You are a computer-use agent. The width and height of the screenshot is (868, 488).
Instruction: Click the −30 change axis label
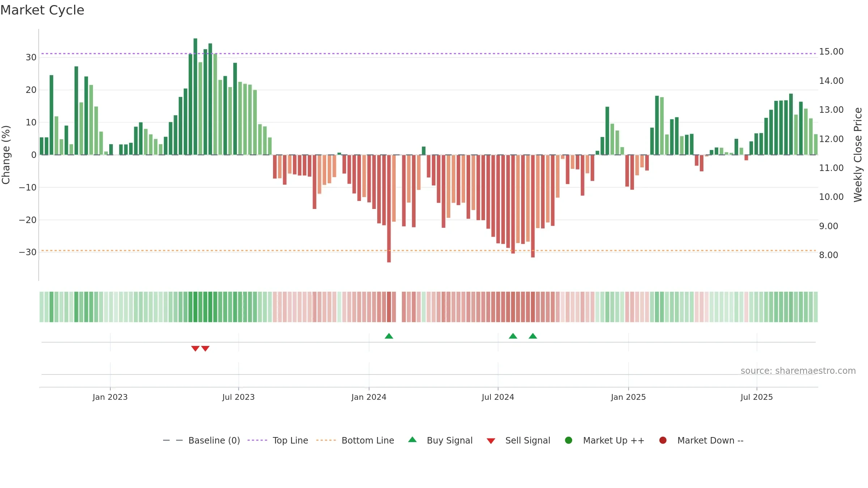28,252
